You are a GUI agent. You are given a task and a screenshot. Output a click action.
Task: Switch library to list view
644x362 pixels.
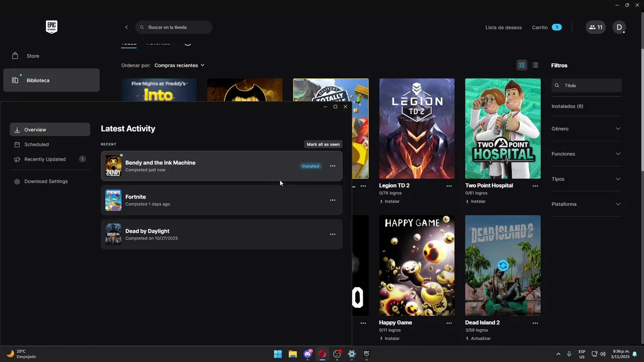535,65
